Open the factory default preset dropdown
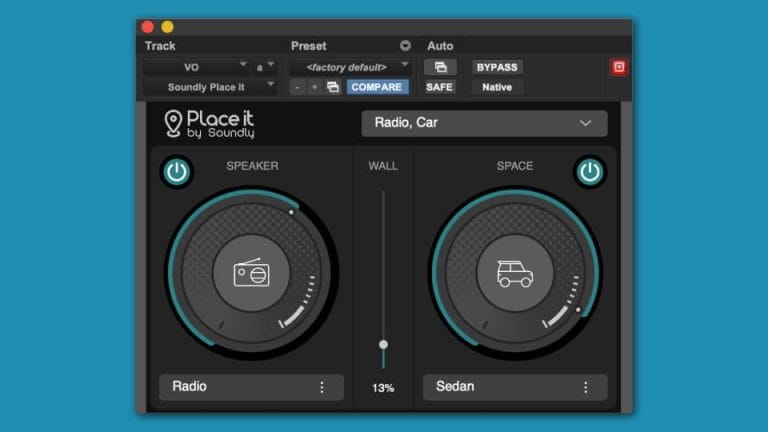 [x=349, y=67]
